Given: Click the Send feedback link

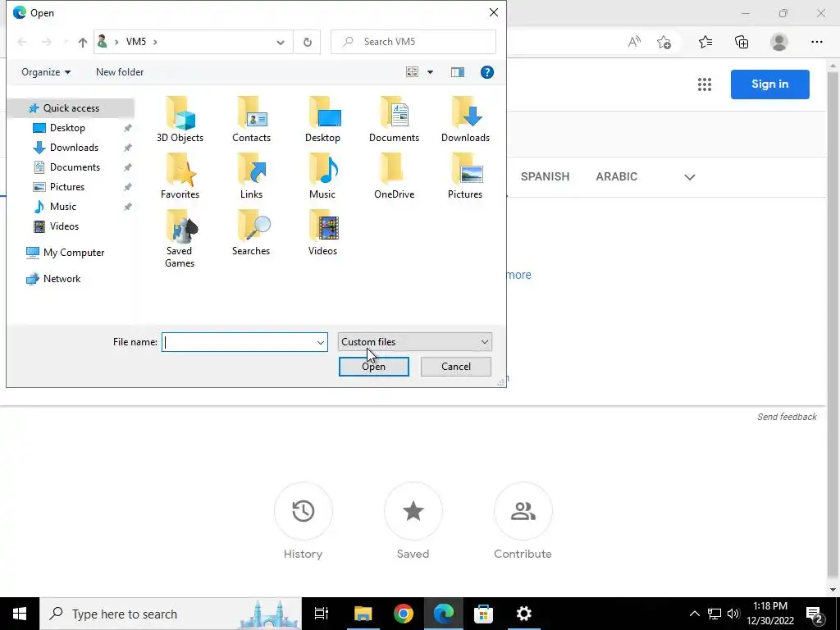Looking at the screenshot, I should pos(787,417).
